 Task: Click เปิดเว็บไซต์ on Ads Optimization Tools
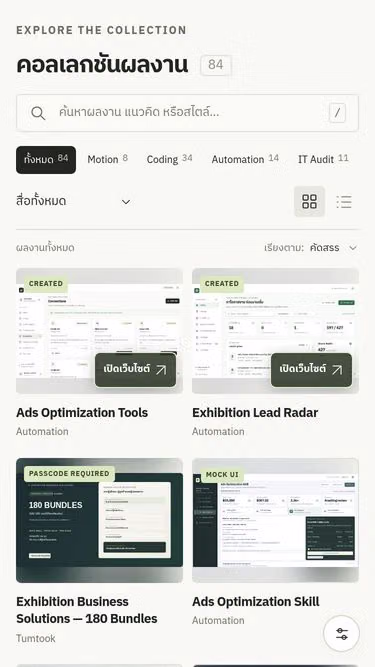(x=136, y=370)
